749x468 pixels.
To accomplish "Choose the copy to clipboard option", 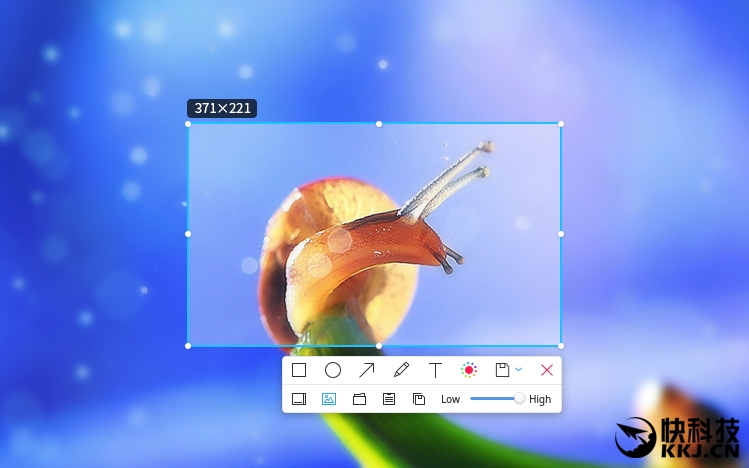I will click(389, 399).
